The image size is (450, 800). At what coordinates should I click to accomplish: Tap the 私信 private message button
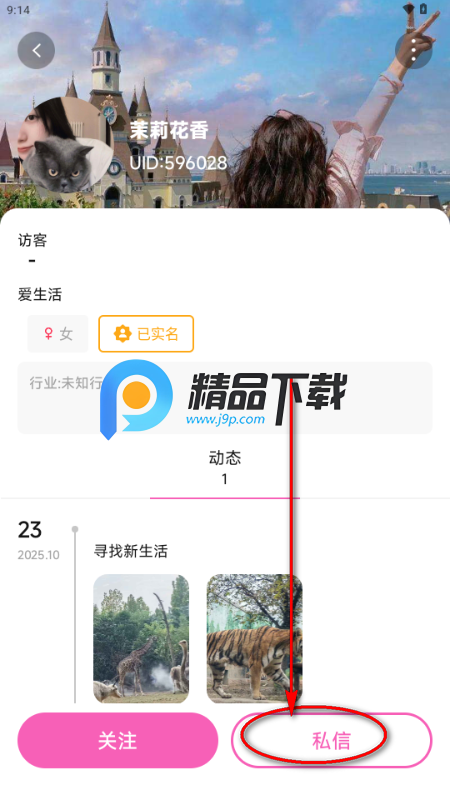tap(332, 740)
